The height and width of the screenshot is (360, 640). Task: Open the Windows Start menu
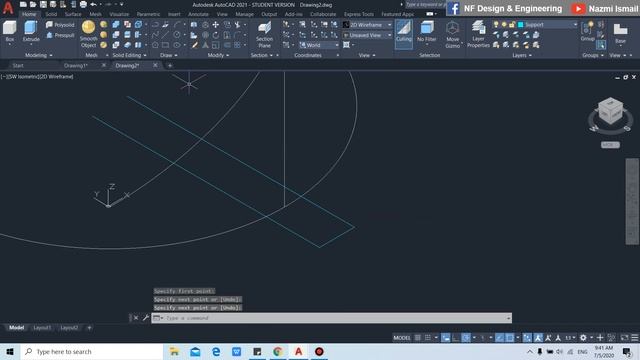pyautogui.click(x=10, y=351)
